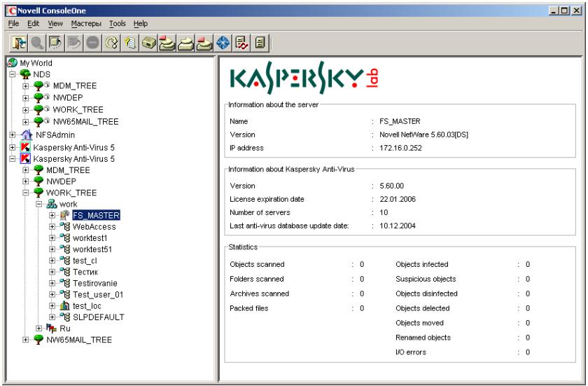Expand the NW65MAIL_TREE node under NDS
Screen dimensions: 588x386
tap(25, 122)
